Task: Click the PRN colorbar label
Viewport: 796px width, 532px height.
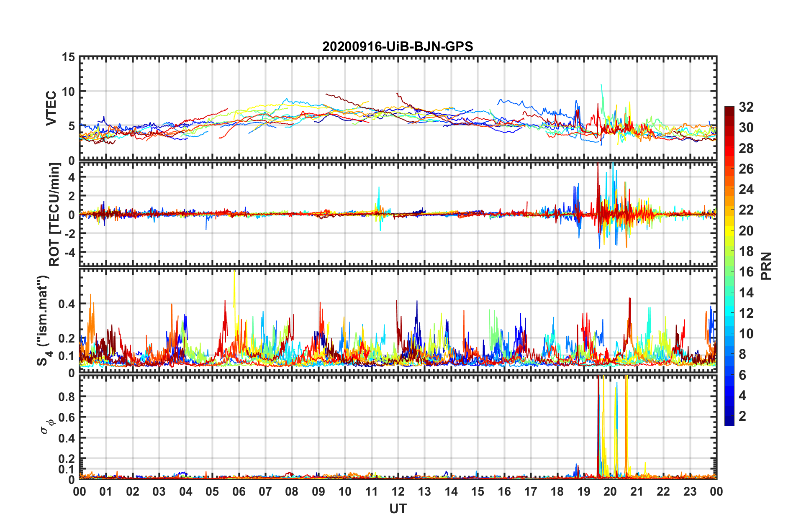Action: pyautogui.click(x=766, y=266)
